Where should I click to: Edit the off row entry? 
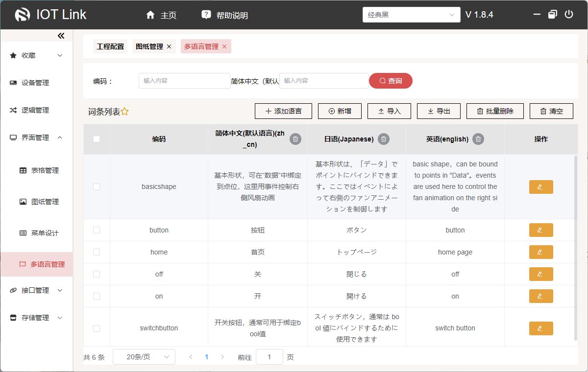[541, 274]
